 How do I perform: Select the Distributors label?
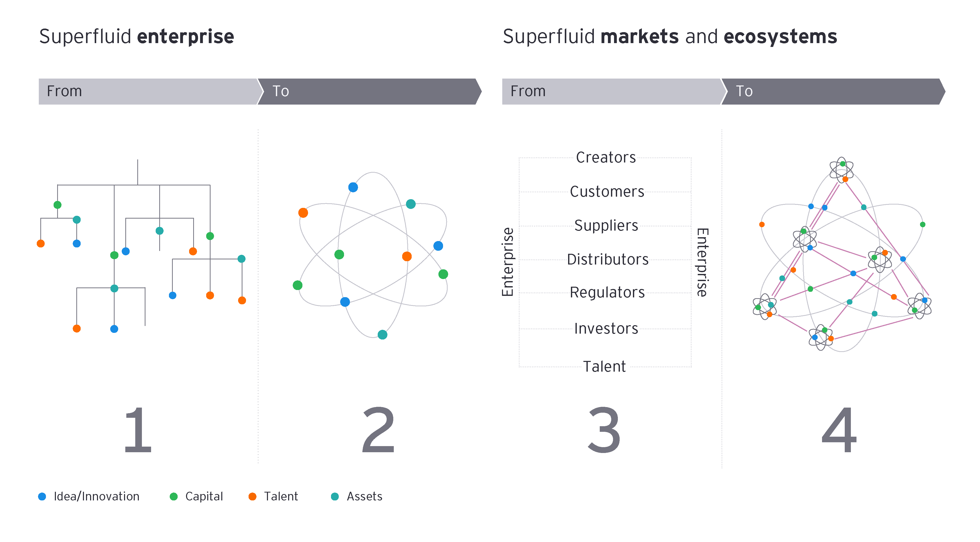tap(608, 259)
